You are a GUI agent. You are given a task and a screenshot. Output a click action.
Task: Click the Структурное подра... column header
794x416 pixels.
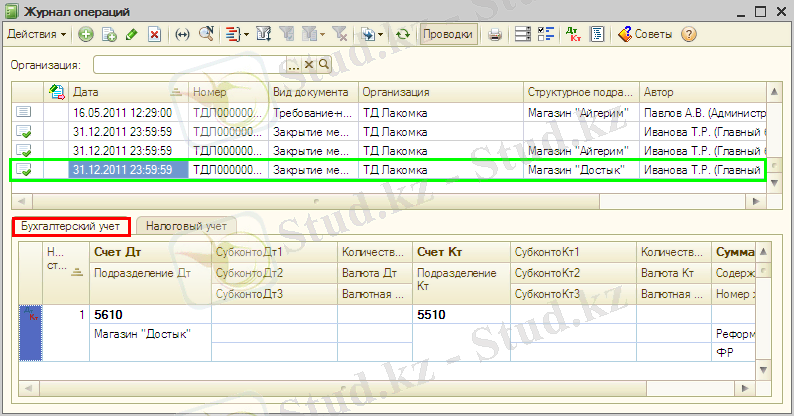tap(581, 92)
